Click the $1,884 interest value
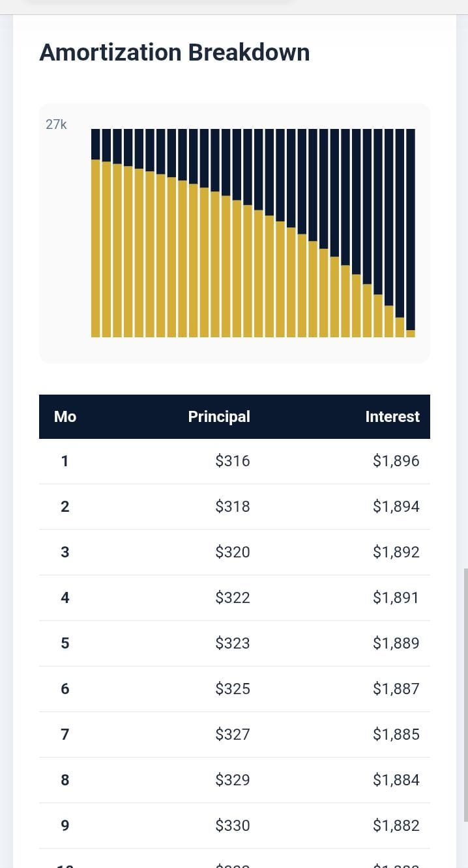Image resolution: width=468 pixels, height=868 pixels. click(x=396, y=780)
